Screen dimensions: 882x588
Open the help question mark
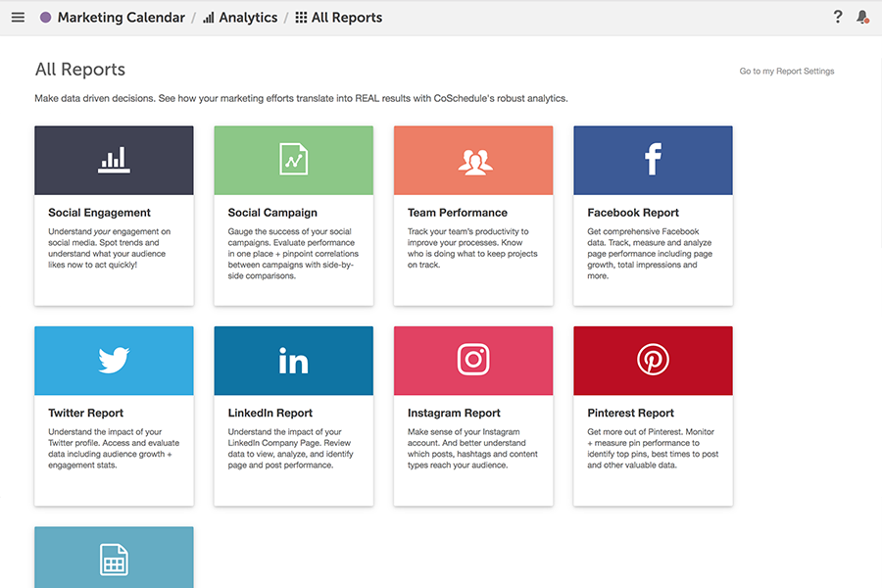click(838, 17)
